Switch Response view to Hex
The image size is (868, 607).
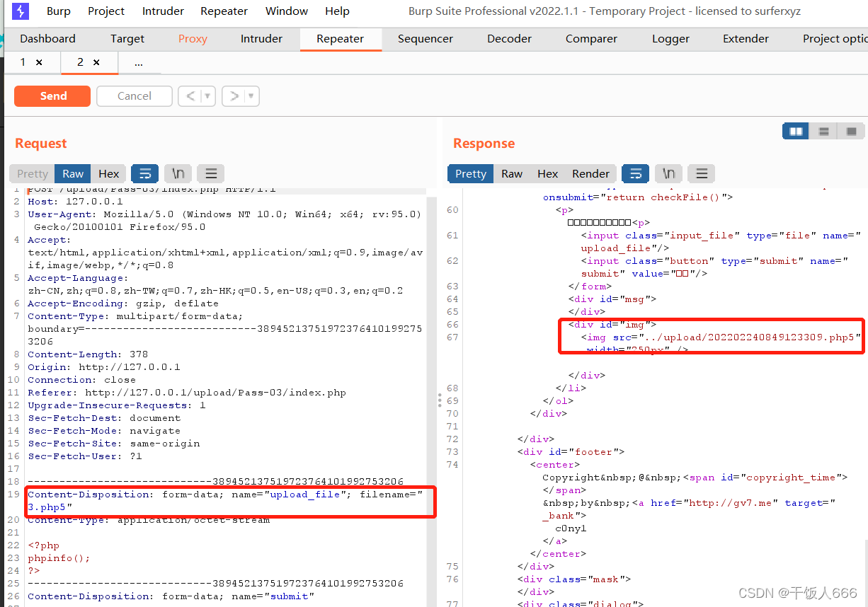(547, 173)
